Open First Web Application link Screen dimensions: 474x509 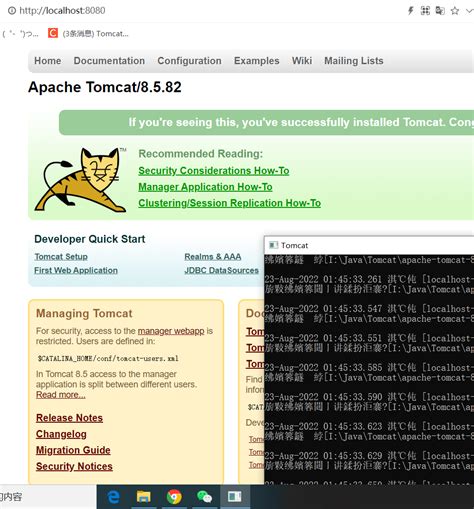(x=76, y=270)
